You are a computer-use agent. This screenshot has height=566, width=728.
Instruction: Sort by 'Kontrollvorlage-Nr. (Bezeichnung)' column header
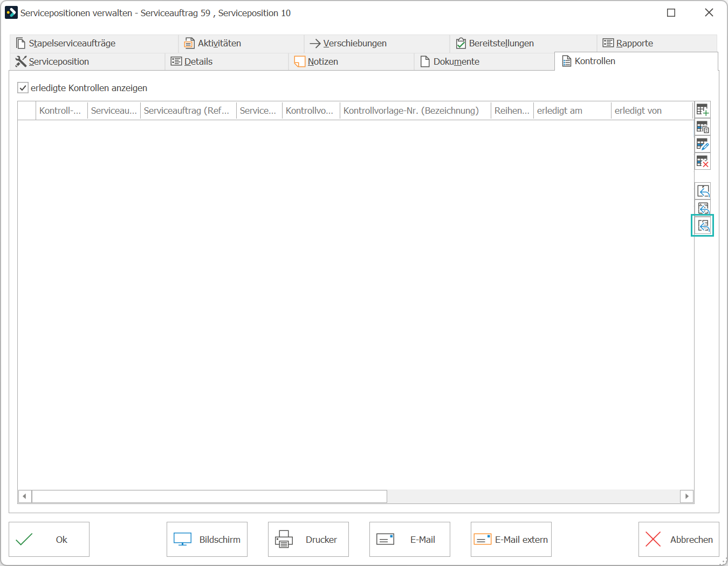click(415, 111)
